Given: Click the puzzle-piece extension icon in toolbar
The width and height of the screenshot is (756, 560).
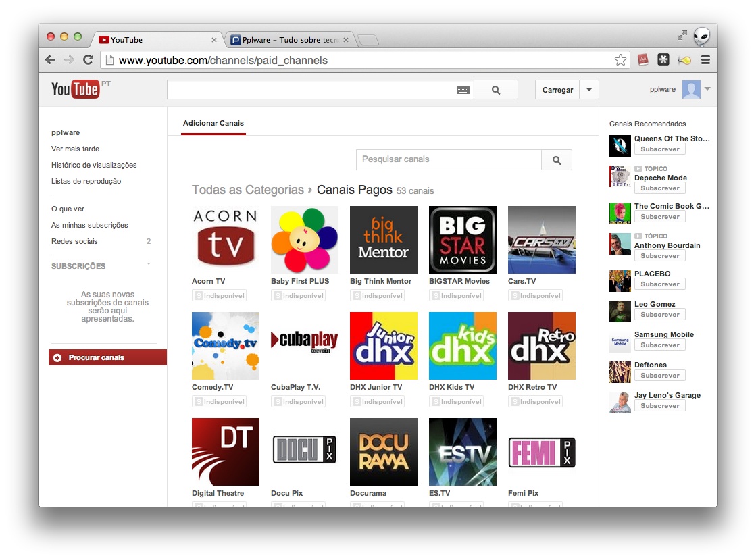Looking at the screenshot, I should pyautogui.click(x=663, y=59).
